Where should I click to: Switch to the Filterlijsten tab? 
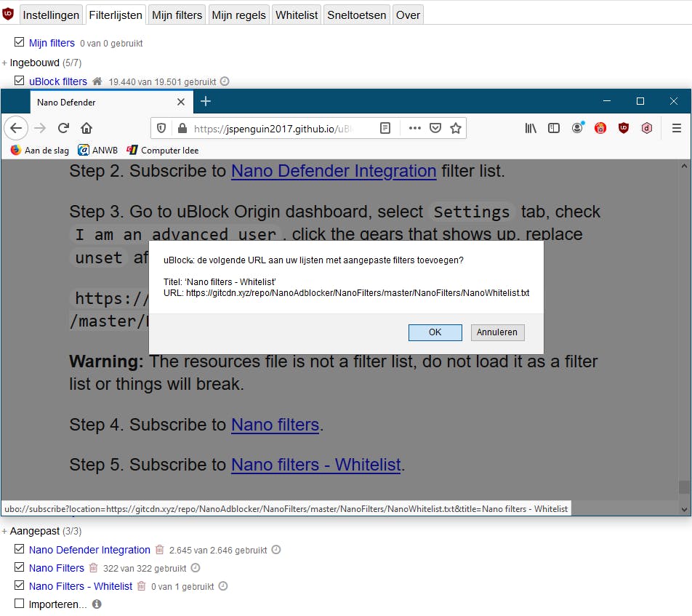tap(115, 15)
